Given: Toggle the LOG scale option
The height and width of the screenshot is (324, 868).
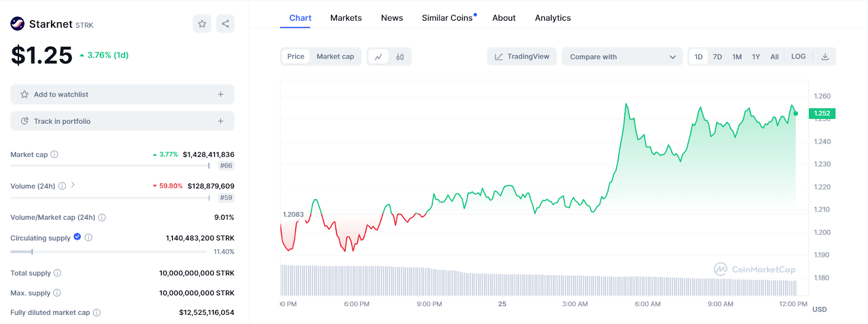Looking at the screenshot, I should 798,56.
